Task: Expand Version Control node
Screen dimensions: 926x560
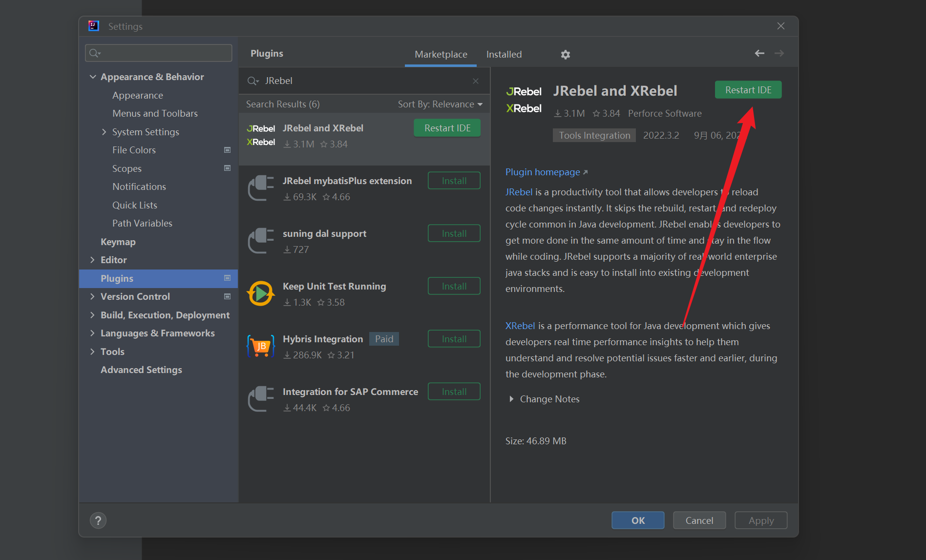Action: click(x=92, y=296)
